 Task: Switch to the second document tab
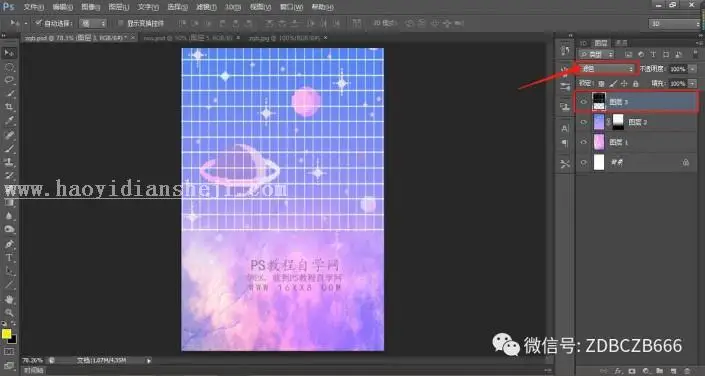[192, 38]
